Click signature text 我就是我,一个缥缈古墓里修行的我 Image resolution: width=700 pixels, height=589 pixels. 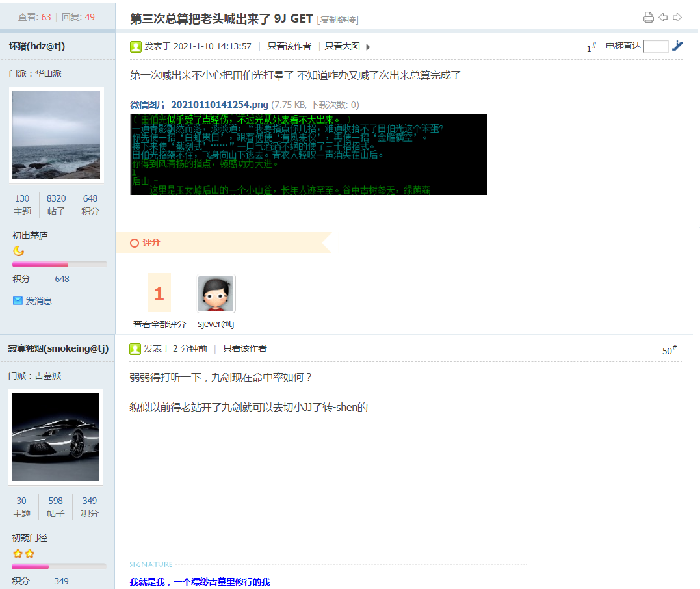point(200,582)
